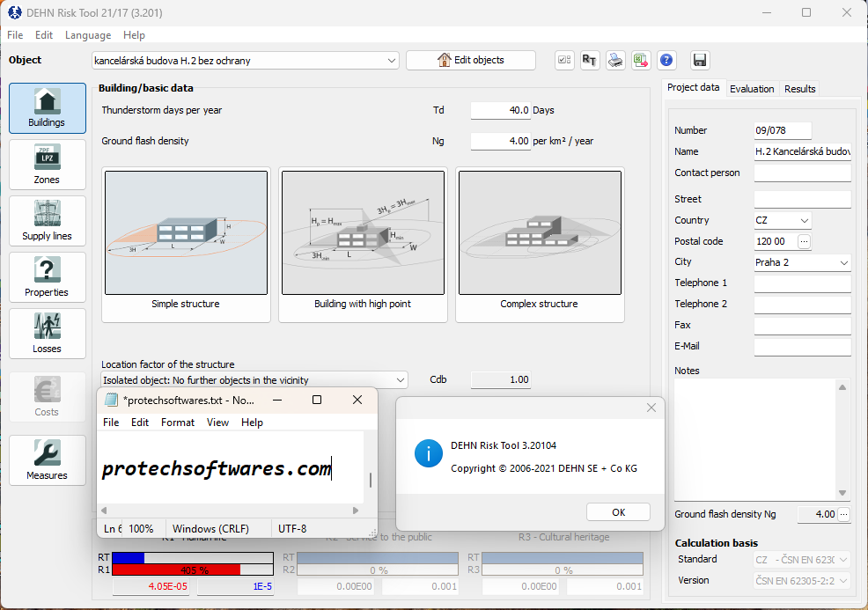Click the Telephone 1 field
Image resolution: width=868 pixels, height=610 pixels.
[x=803, y=283]
